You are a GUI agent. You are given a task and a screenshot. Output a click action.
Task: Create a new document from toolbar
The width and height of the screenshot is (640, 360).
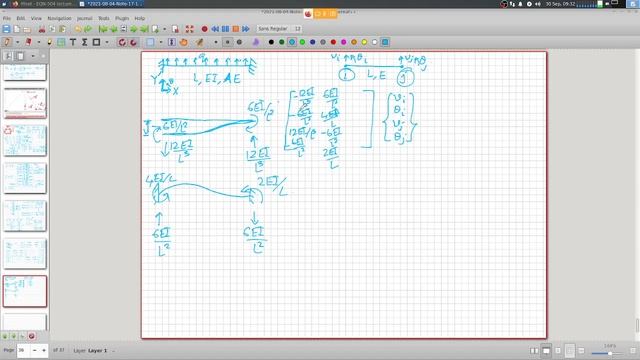[x=17, y=29]
